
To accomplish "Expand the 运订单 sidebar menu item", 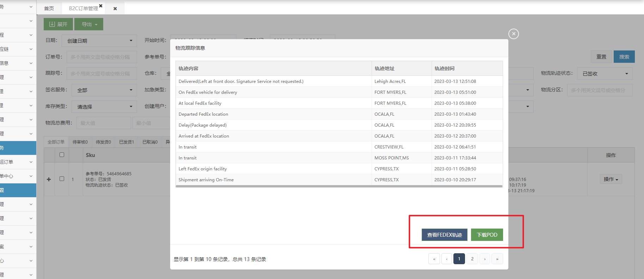I will tap(18, 162).
